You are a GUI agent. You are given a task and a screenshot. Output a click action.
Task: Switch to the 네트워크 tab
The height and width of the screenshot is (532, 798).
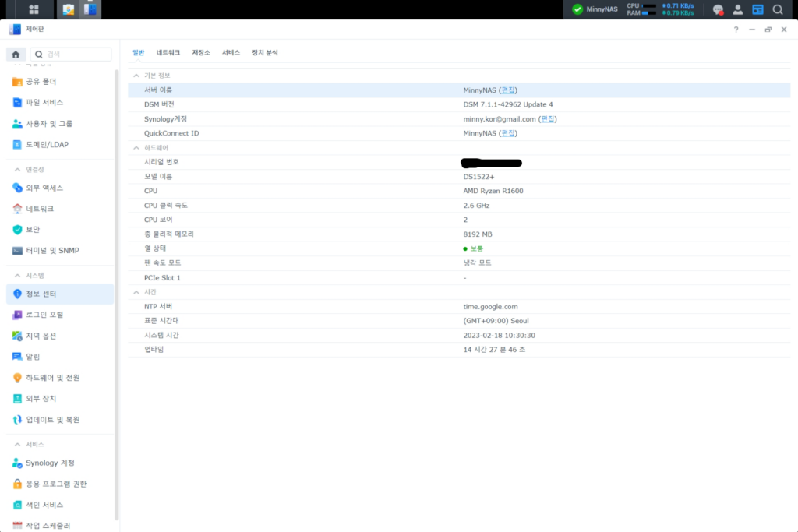[168, 52]
